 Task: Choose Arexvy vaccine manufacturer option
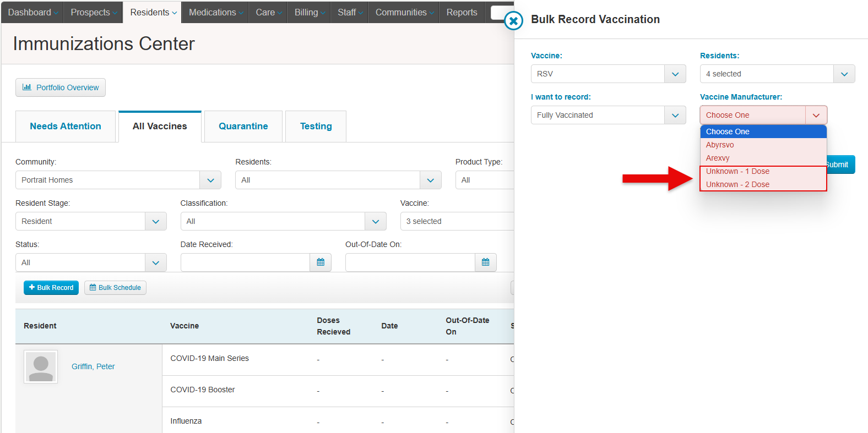click(718, 158)
